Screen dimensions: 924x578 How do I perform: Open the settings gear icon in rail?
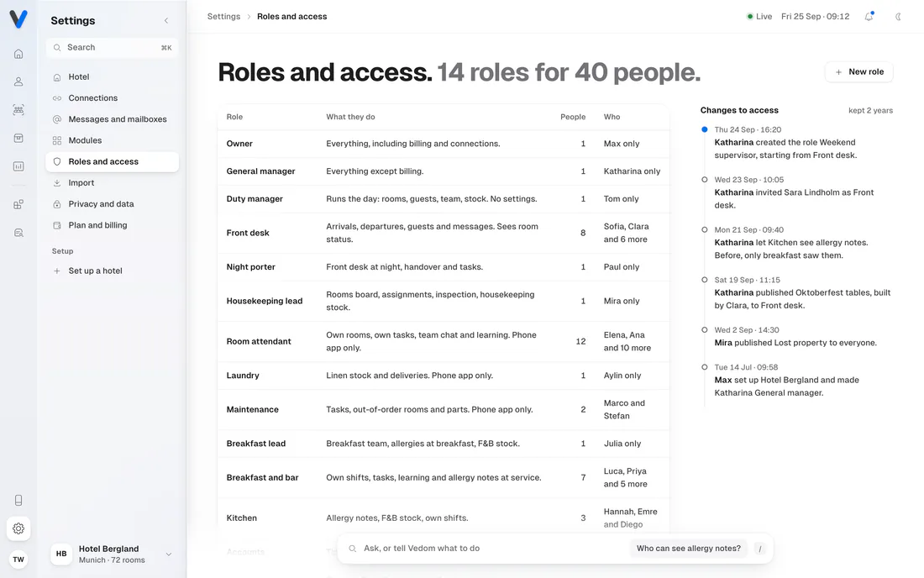pyautogui.click(x=18, y=528)
